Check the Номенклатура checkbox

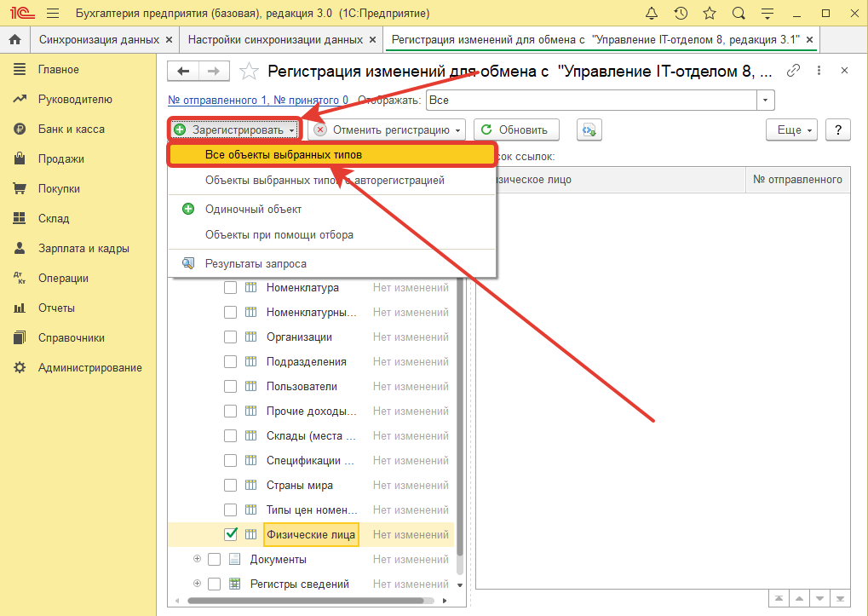230,288
